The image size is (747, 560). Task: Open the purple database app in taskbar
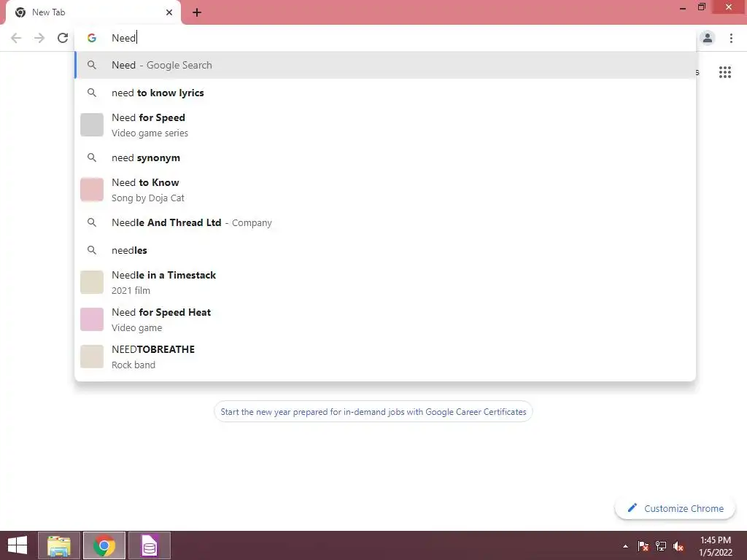click(149, 545)
